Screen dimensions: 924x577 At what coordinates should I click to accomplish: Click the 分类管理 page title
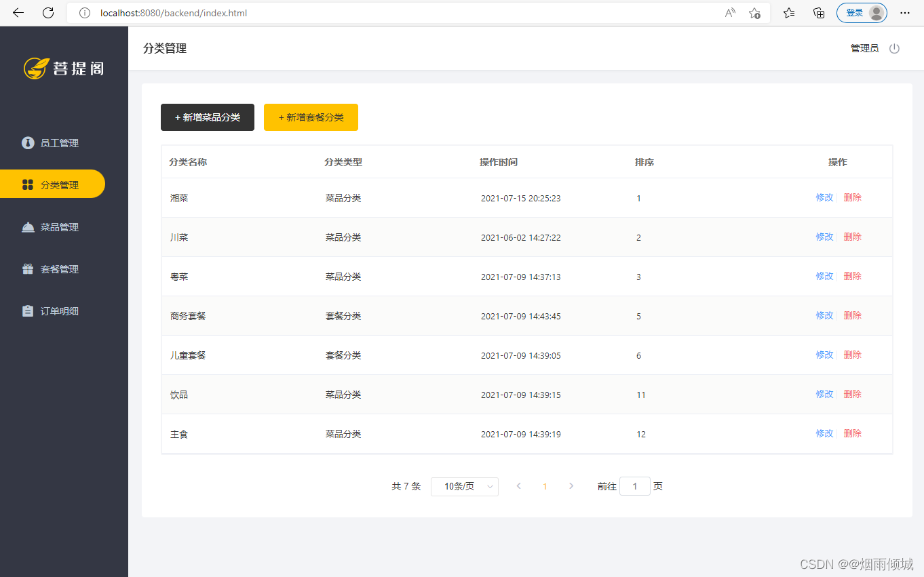coord(165,48)
